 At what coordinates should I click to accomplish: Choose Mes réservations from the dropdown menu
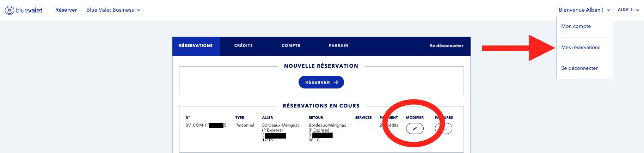581,47
